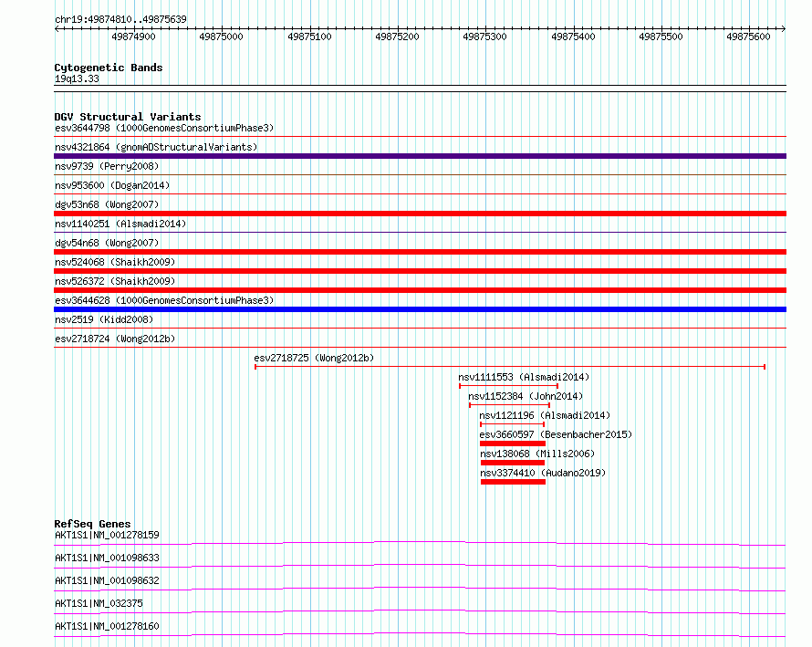The height and width of the screenshot is (647, 812).
Task: Open variant nsv4321864 (gnomADStructuralVariants)
Action: (x=156, y=147)
